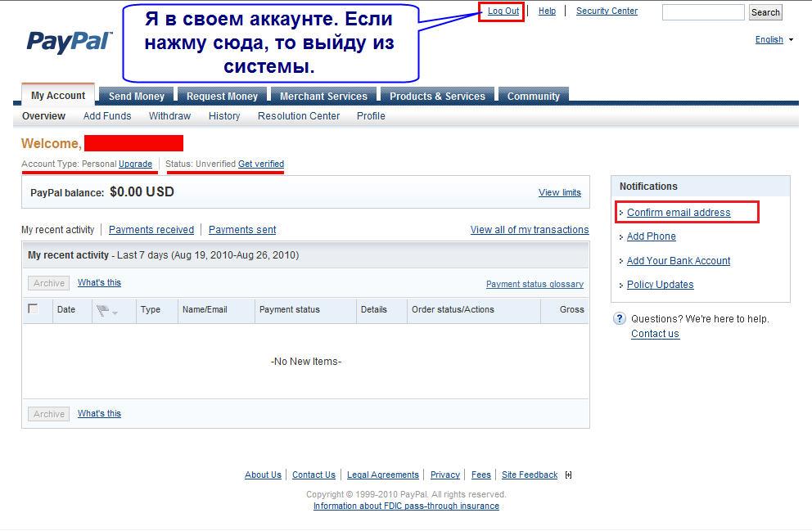This screenshot has width=812, height=531.
Task: Select Overview in the submenu
Action: [43, 116]
